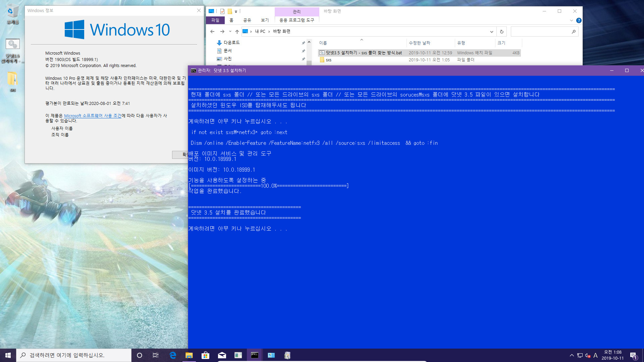Click the taskbar clock and date

pos(612,355)
